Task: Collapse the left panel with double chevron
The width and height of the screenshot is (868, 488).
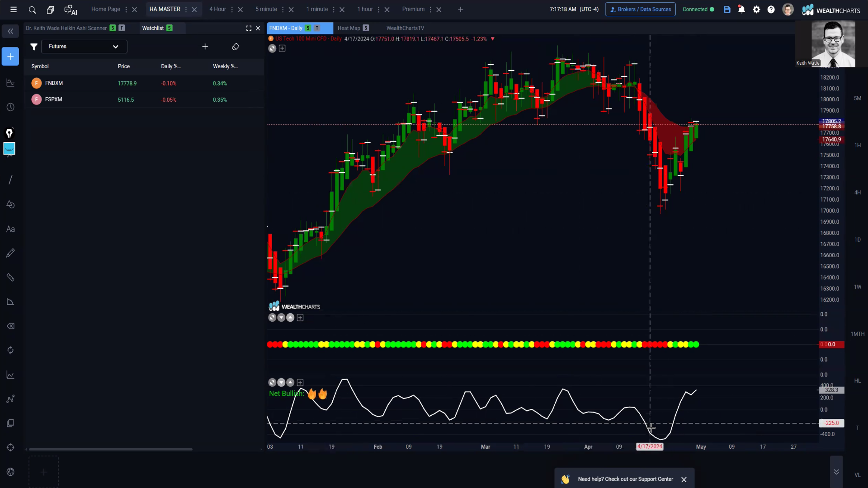Action: (x=10, y=31)
